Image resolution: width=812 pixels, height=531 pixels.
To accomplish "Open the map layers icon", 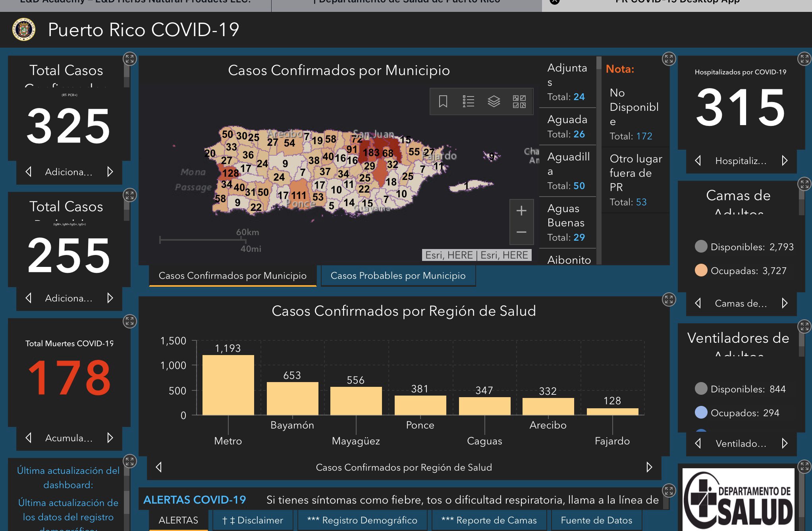I will tap(494, 101).
